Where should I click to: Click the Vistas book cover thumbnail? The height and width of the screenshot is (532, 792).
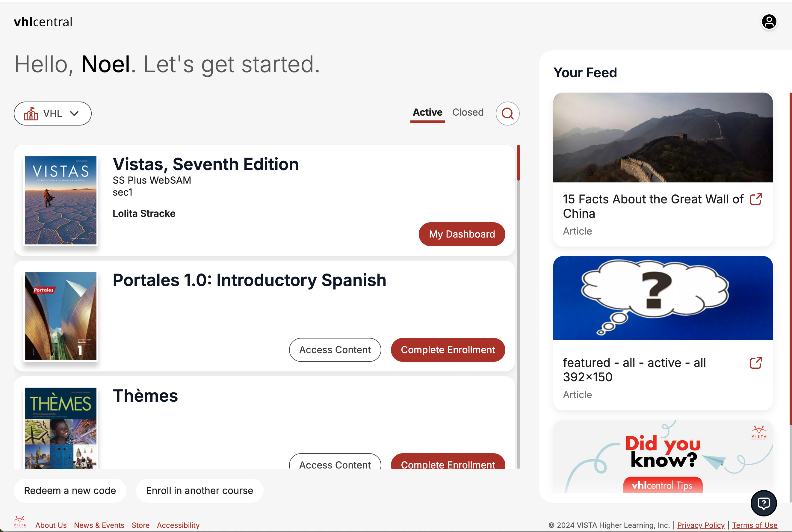click(61, 200)
